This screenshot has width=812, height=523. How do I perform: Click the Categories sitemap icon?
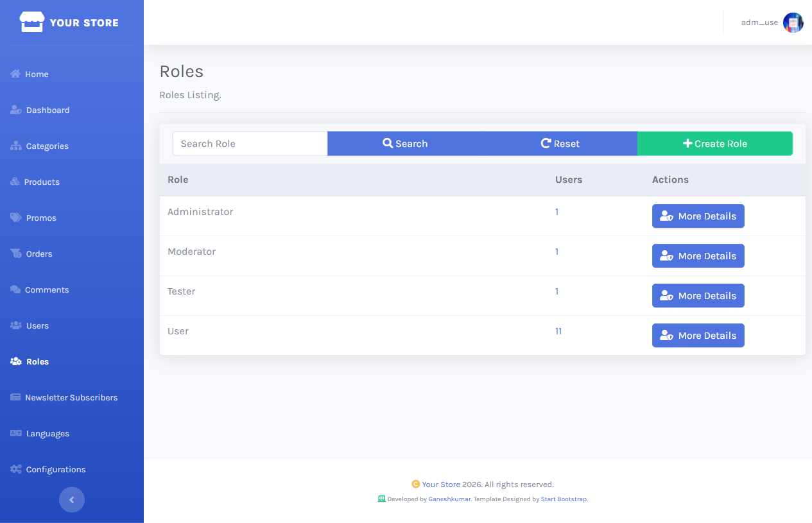coord(16,146)
